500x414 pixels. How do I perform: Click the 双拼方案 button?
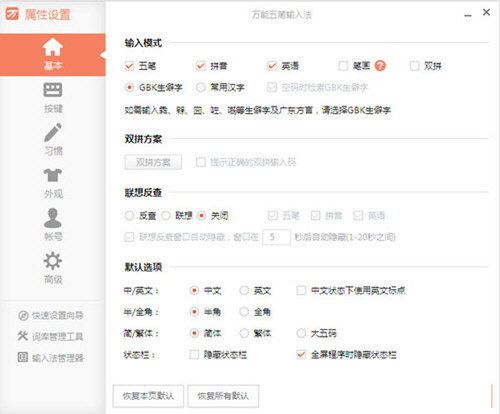[x=153, y=162]
